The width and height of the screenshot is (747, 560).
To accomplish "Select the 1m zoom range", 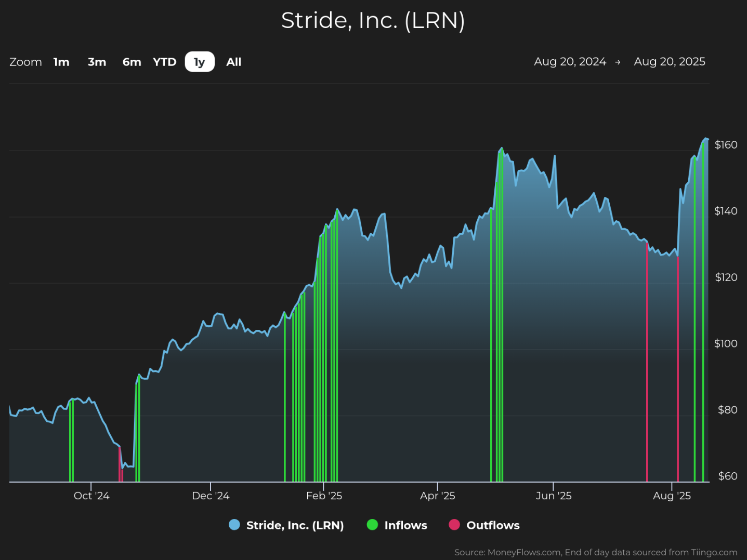I will (61, 62).
